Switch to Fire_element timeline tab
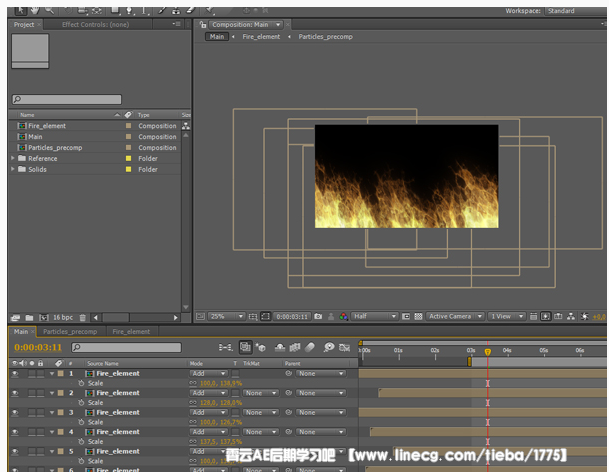The image size is (609, 472). point(131,331)
